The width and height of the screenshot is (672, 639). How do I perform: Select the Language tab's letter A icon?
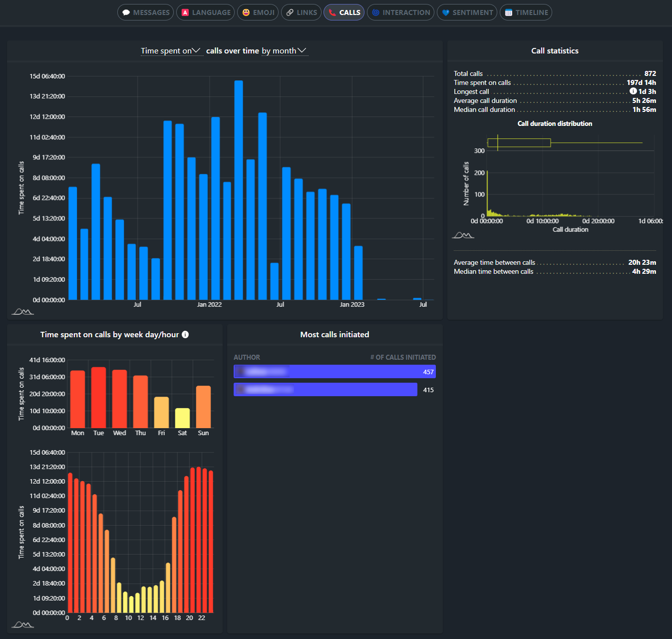tap(186, 12)
